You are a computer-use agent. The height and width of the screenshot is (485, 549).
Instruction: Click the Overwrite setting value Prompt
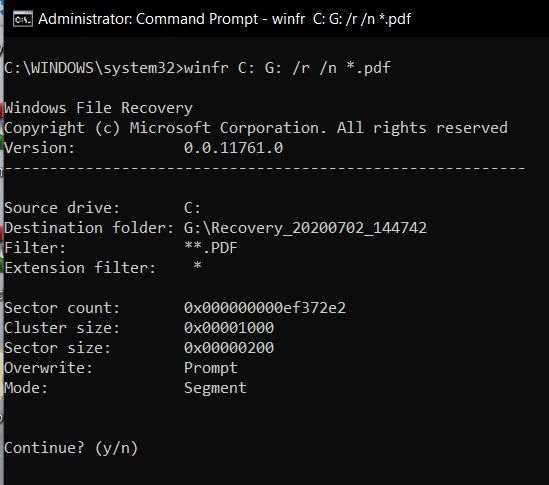[211, 368]
